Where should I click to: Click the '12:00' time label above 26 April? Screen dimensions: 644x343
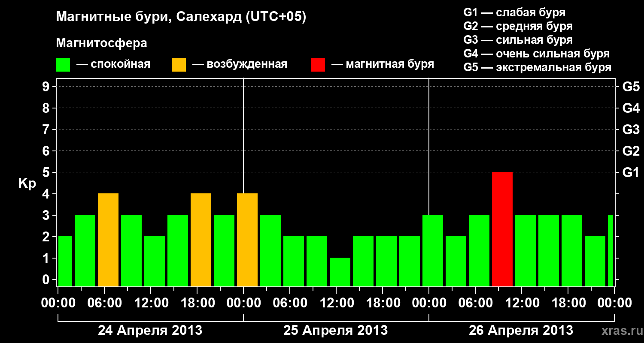(522, 303)
